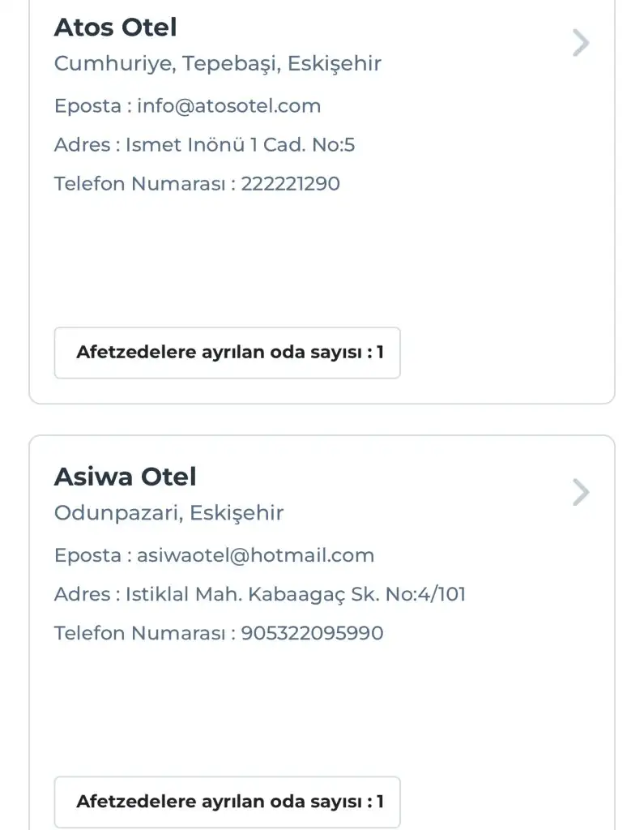Select the Odunpazari, Eskişehir location text

click(168, 513)
